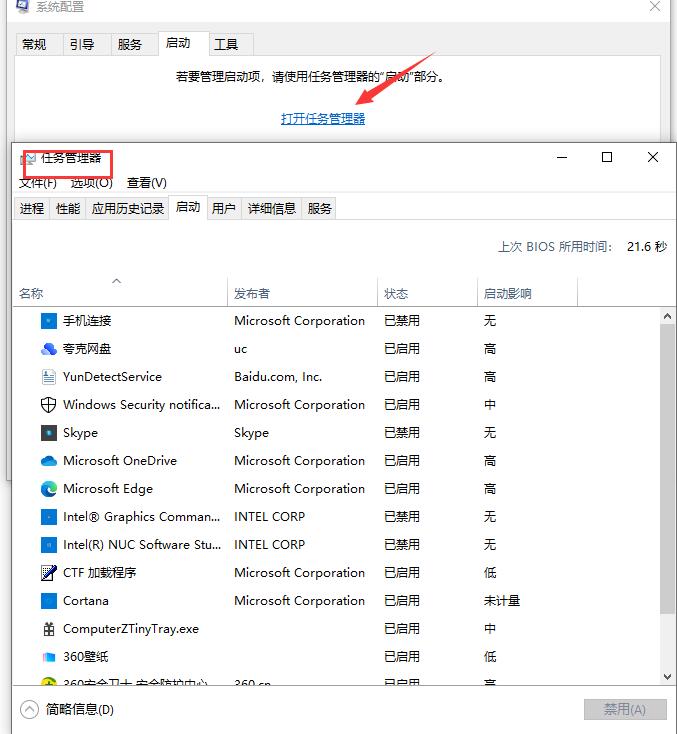Click the 手机连接 app icon
The height and width of the screenshot is (734, 677).
[x=49, y=321]
